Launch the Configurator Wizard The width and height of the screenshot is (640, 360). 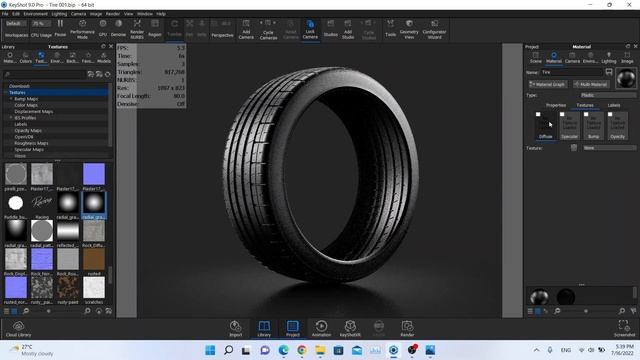(x=434, y=29)
